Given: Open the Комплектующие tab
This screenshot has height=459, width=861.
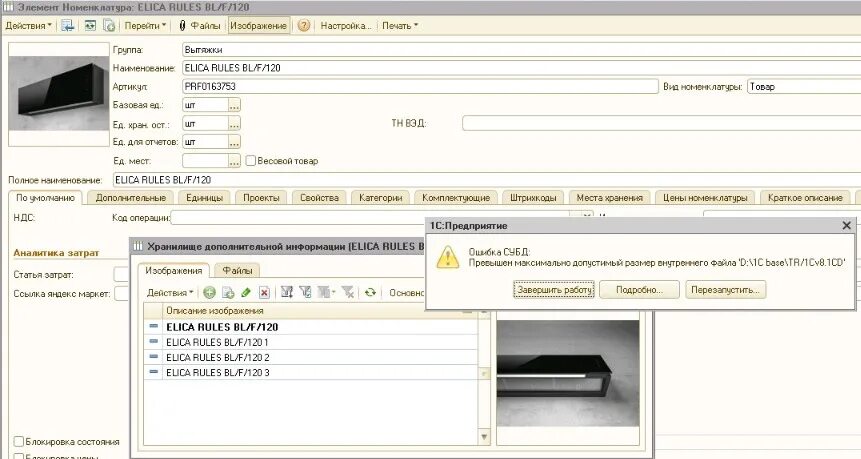Looking at the screenshot, I should pyautogui.click(x=456, y=198).
